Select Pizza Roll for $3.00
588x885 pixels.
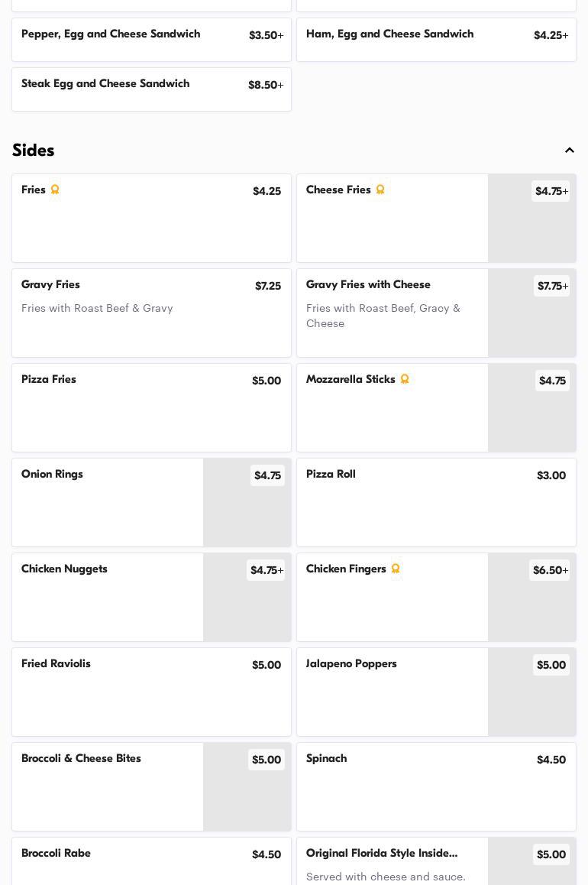click(436, 502)
